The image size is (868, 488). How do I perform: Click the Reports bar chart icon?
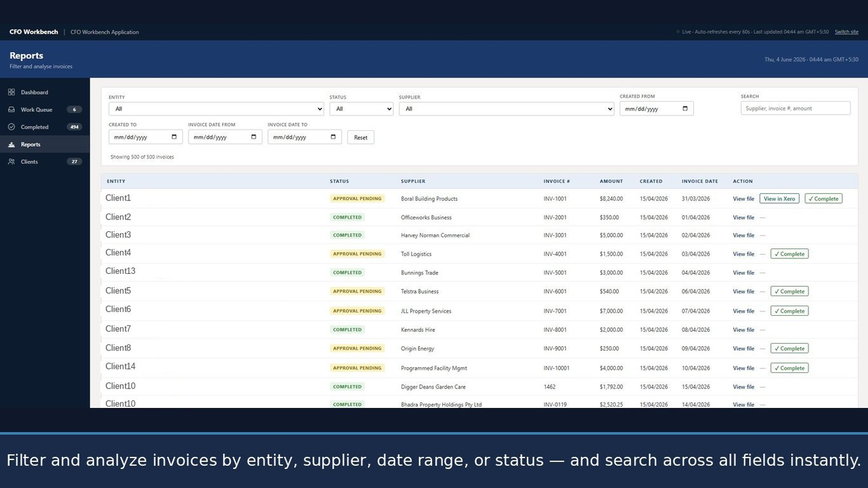point(12,144)
